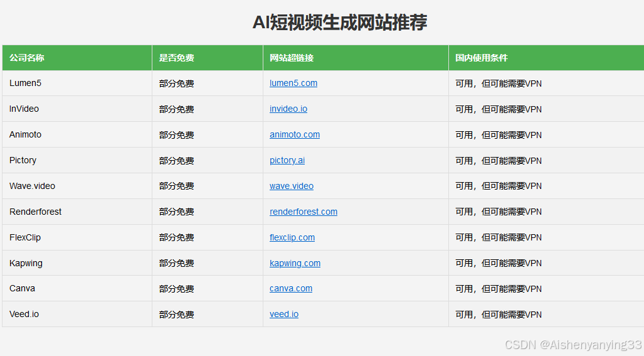Screen dimensions: 644x356
Task: Click 部分免费 in the Wave.video row
Action: (x=177, y=186)
